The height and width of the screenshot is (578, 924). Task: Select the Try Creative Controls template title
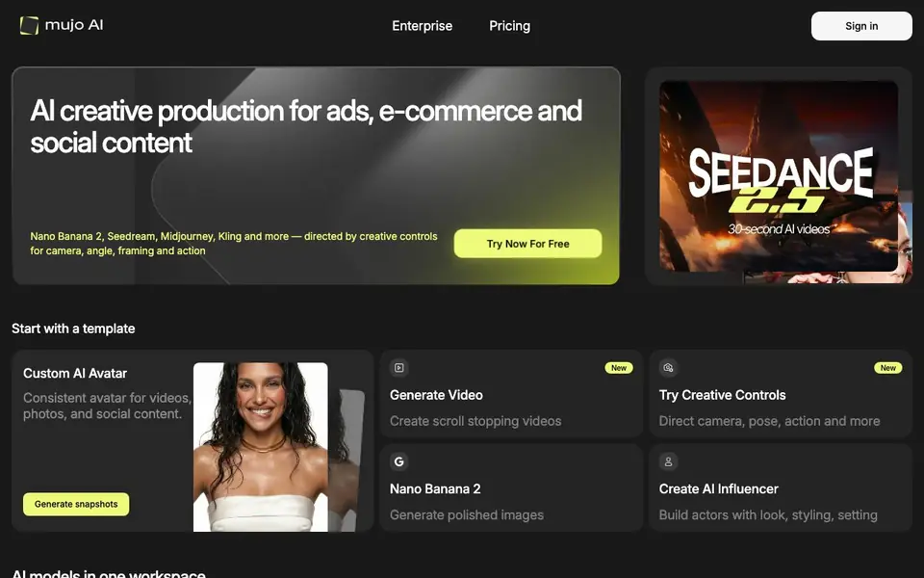click(x=723, y=395)
